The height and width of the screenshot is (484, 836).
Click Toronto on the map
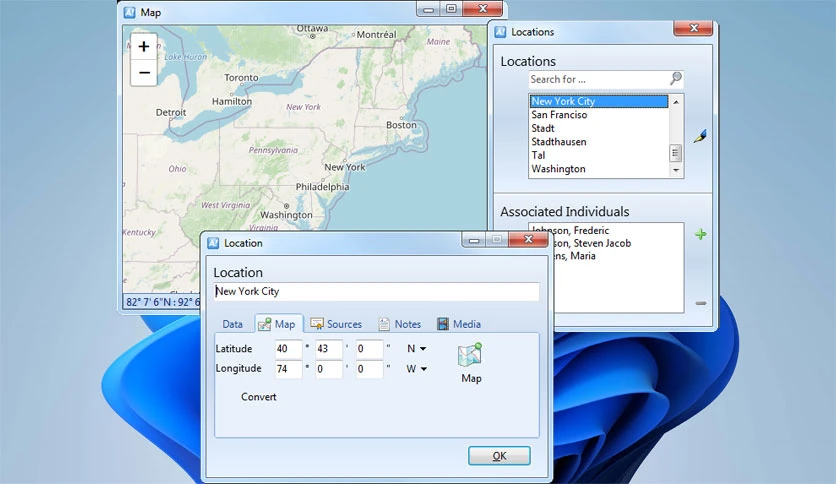point(241,77)
